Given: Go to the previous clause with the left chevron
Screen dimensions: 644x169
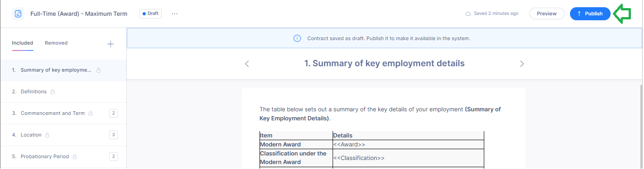Looking at the screenshot, I should [x=247, y=64].
